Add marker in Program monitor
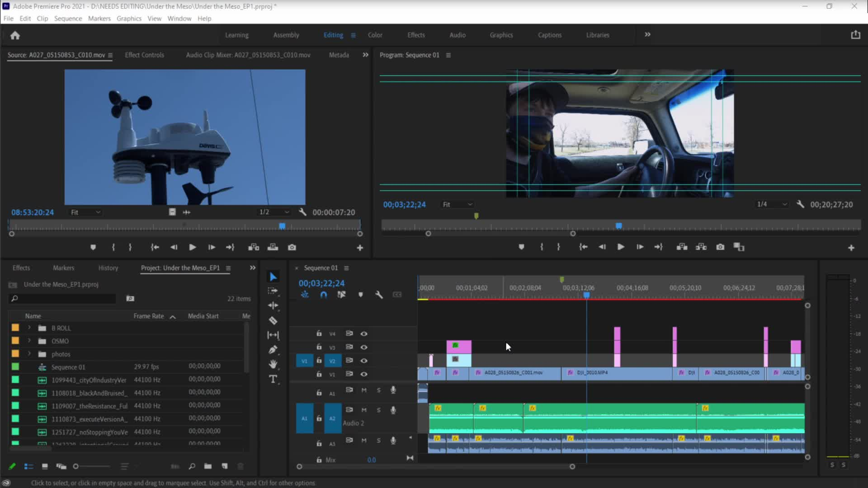The height and width of the screenshot is (488, 868). pos(521,247)
